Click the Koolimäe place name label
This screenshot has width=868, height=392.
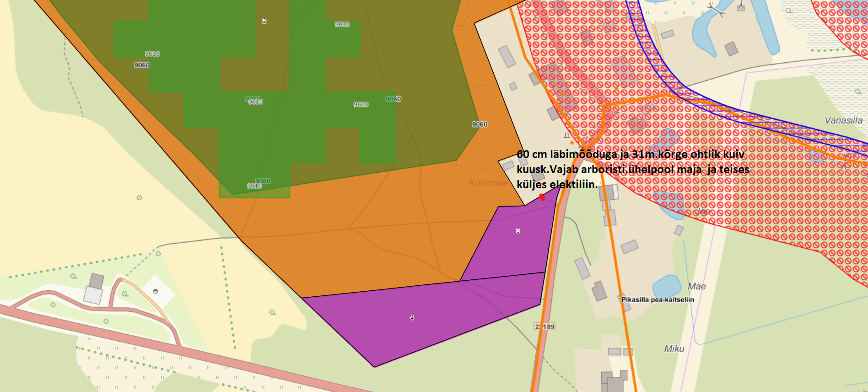[x=488, y=183]
